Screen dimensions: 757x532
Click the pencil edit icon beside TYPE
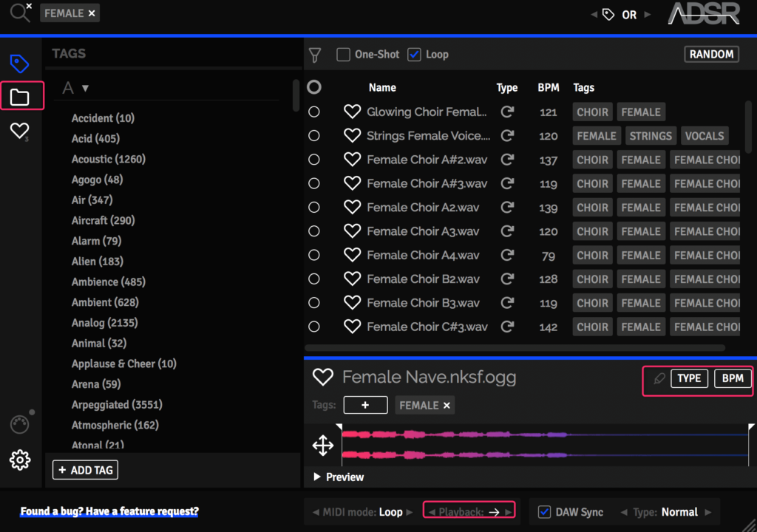pos(659,378)
